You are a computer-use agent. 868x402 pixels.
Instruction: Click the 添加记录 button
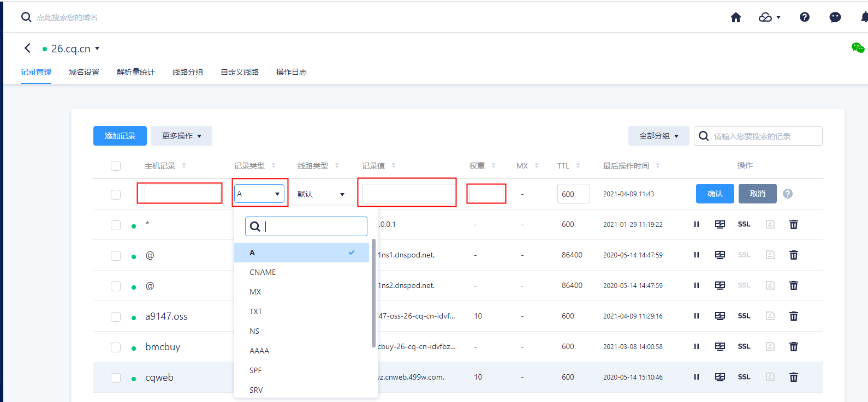pyautogui.click(x=120, y=136)
